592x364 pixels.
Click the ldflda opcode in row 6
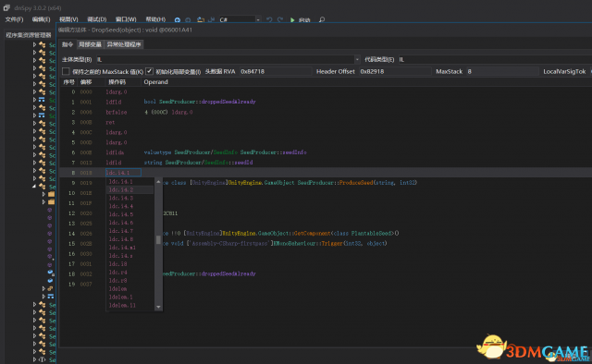pyautogui.click(x=115, y=152)
